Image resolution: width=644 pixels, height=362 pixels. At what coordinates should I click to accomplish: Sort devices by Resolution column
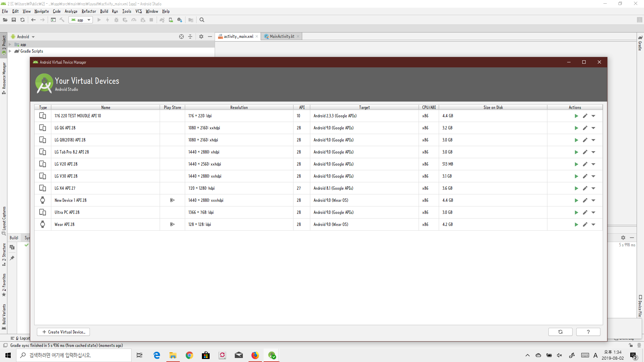[x=239, y=108]
